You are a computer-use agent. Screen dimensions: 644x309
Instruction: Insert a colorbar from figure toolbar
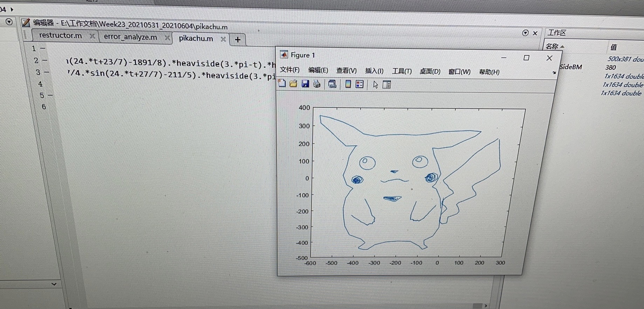(348, 84)
